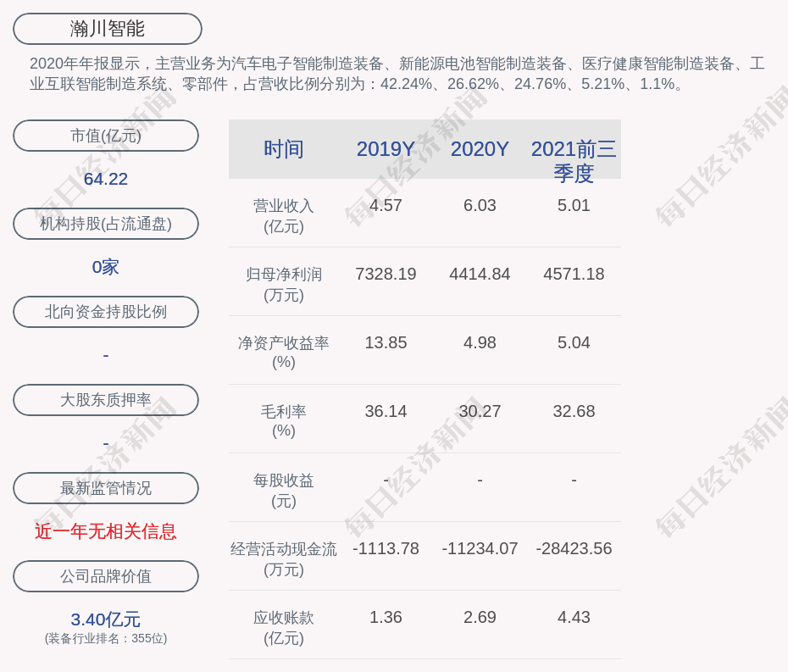
Task: Click the market value 64.22
Action: point(106,179)
